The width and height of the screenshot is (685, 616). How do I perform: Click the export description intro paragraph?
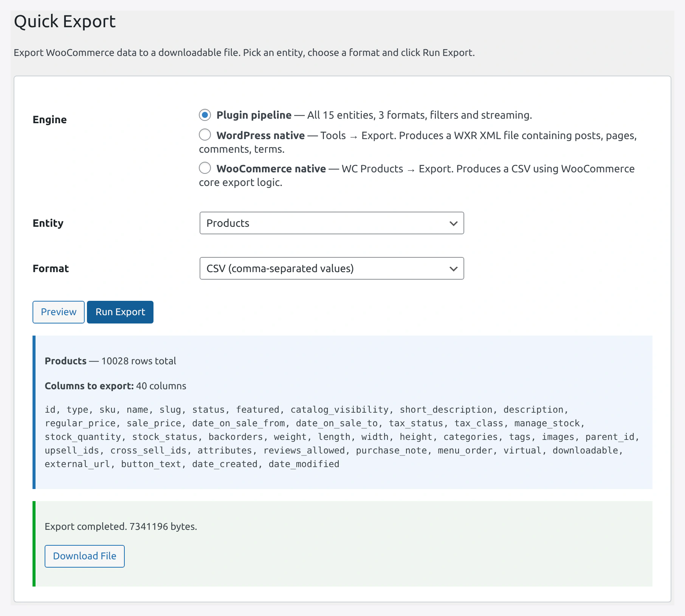[244, 53]
